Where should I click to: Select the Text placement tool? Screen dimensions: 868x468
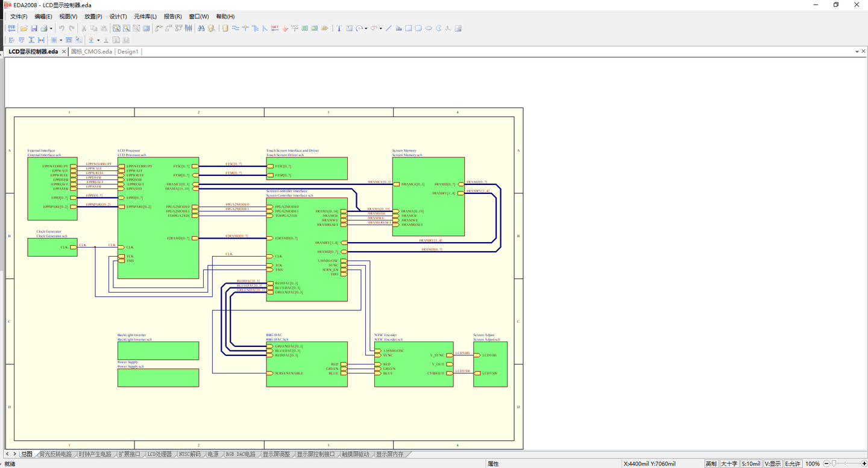pyautogui.click(x=339, y=28)
